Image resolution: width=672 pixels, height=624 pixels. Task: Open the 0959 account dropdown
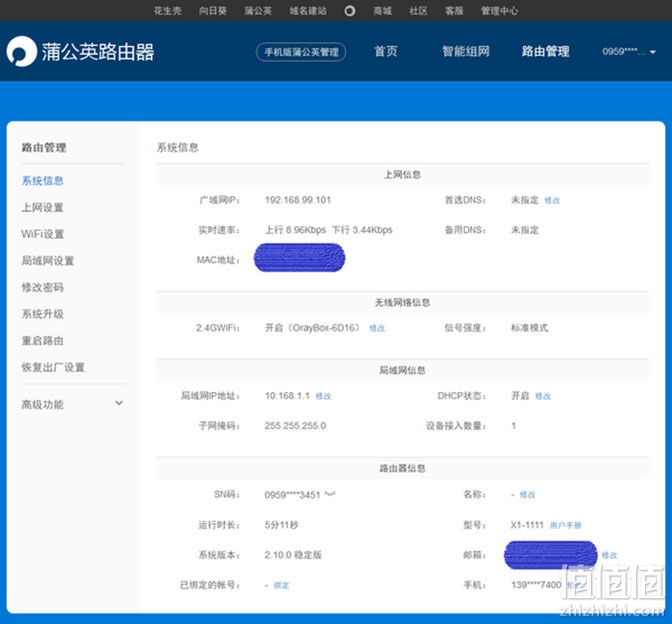click(629, 51)
